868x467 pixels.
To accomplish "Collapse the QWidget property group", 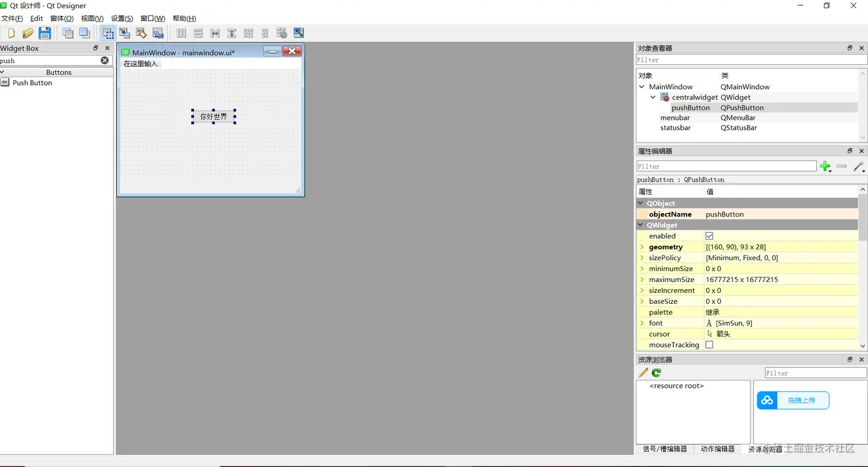I will 641,225.
